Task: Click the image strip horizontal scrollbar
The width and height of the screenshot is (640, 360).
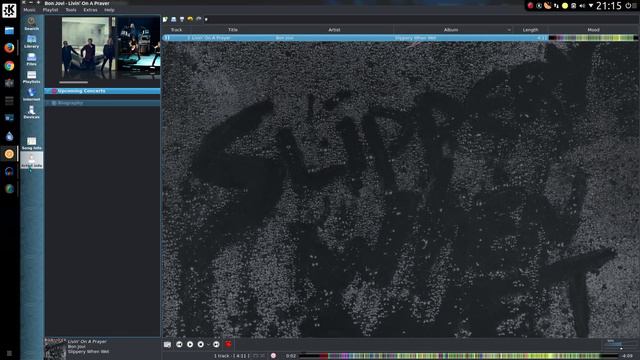Action: point(73,82)
